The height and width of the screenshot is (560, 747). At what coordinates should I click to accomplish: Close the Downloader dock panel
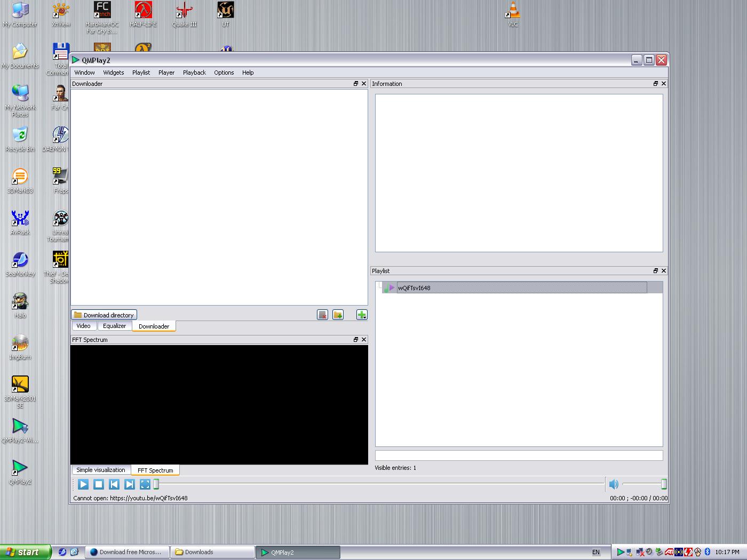click(x=364, y=84)
